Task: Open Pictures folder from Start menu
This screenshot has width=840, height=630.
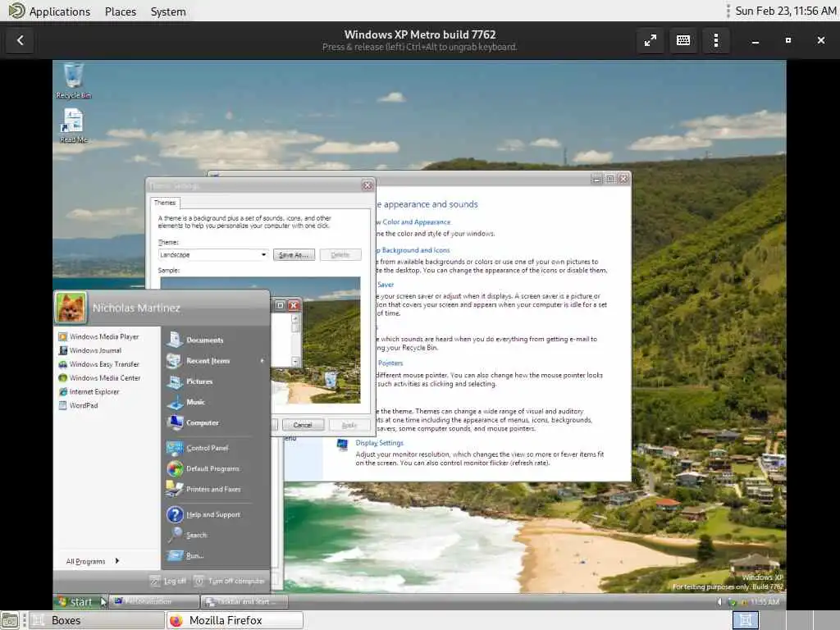Action: click(189, 381)
